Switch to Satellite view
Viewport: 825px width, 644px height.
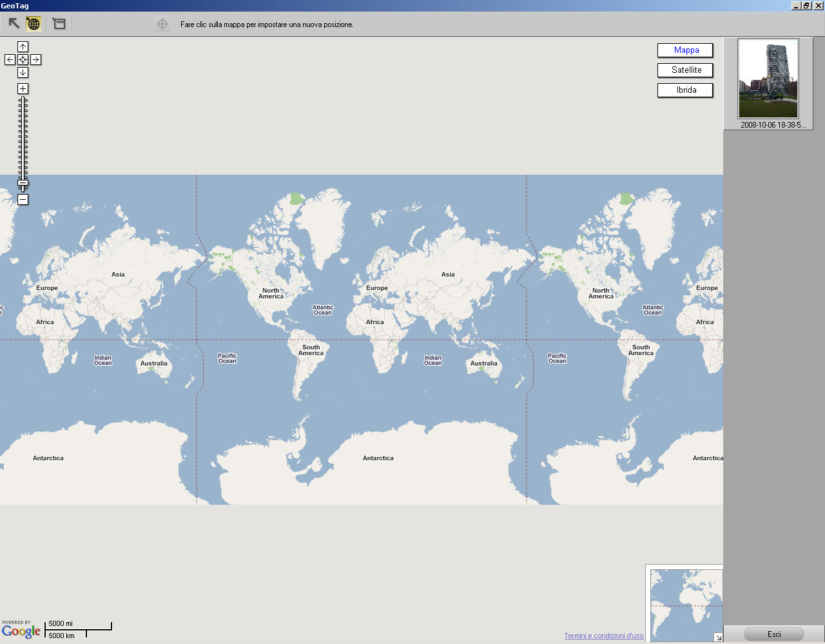(x=685, y=70)
